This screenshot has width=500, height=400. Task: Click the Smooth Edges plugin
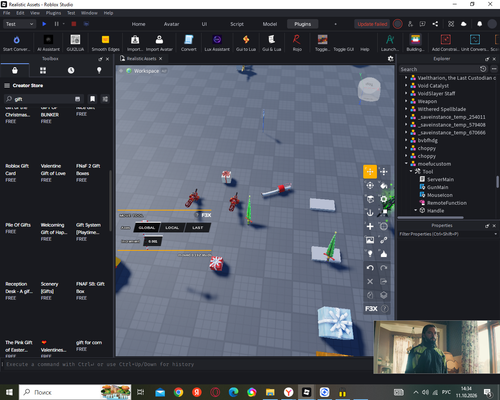click(x=105, y=43)
